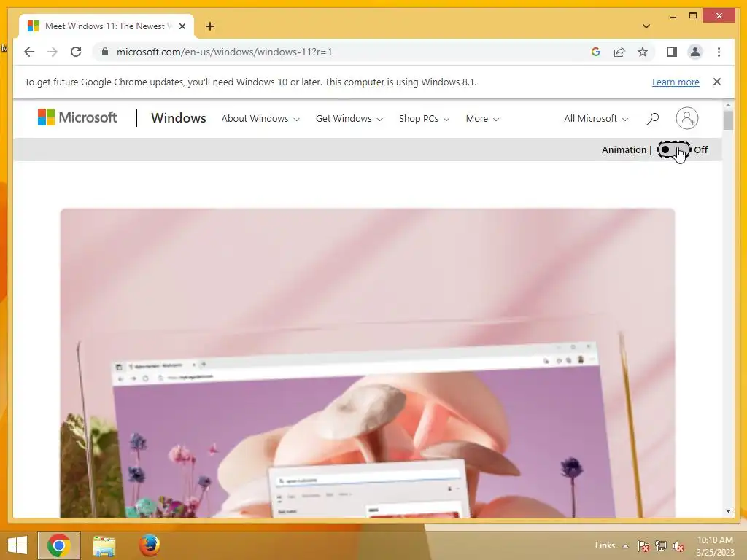The image size is (747, 560).
Task: Open Microsoft site search
Action: pyautogui.click(x=653, y=119)
